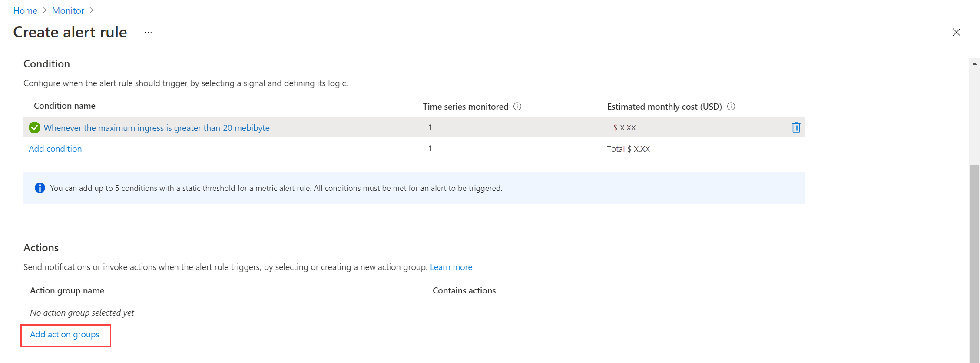Click the scrollbar up arrow
980x363 pixels.
click(974, 64)
